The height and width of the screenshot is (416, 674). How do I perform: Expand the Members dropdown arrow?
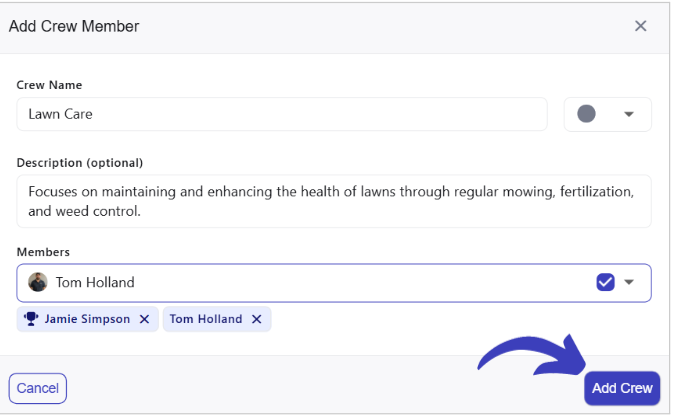pos(629,282)
